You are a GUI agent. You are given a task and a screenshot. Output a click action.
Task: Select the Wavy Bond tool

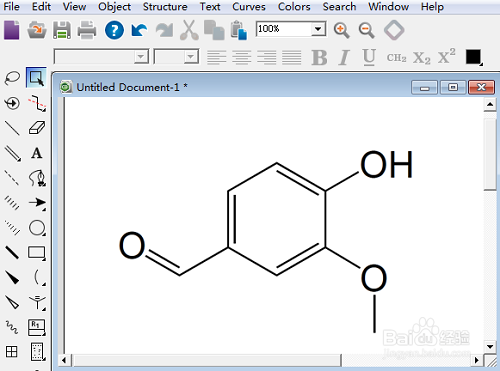[12, 327]
